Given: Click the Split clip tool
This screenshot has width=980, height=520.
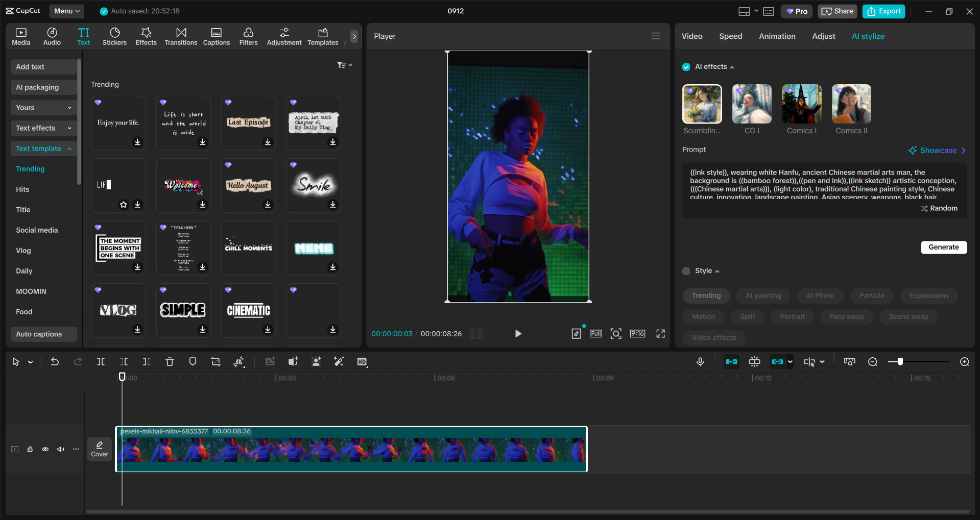Looking at the screenshot, I should click(x=101, y=362).
